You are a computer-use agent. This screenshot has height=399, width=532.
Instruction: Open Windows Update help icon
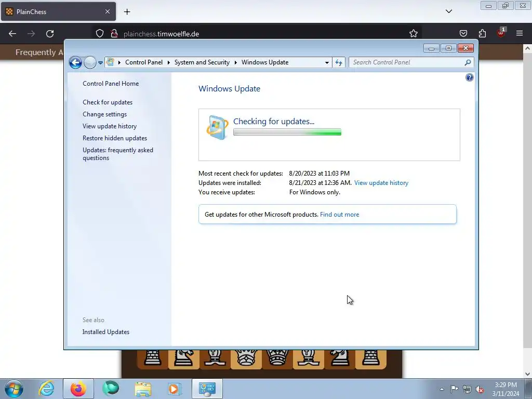pos(469,78)
